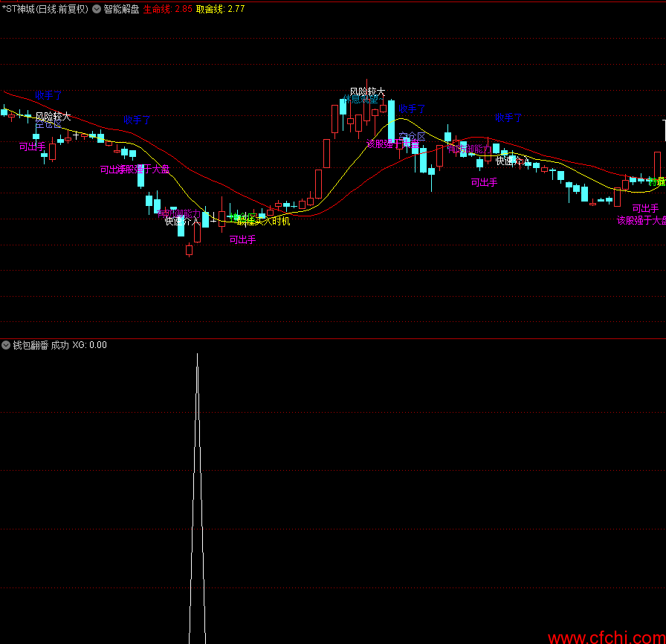The image size is (666, 644).
Task: Select the 钱包翻番 成功 indicator name
Action: tap(41, 345)
